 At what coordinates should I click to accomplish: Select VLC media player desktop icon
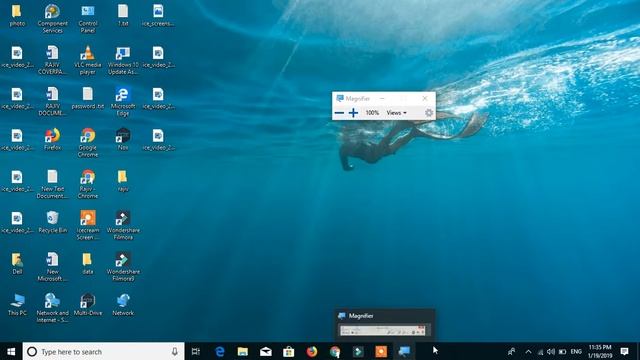(x=88, y=60)
